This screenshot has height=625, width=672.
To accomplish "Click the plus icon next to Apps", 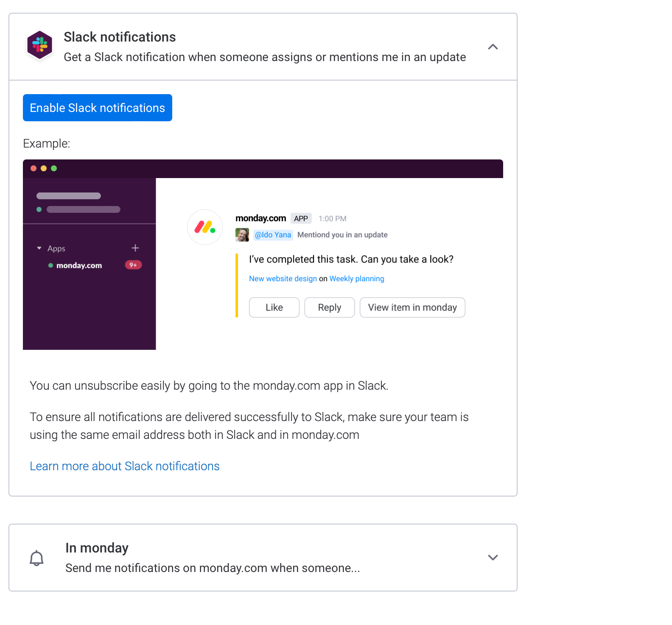I will (135, 248).
